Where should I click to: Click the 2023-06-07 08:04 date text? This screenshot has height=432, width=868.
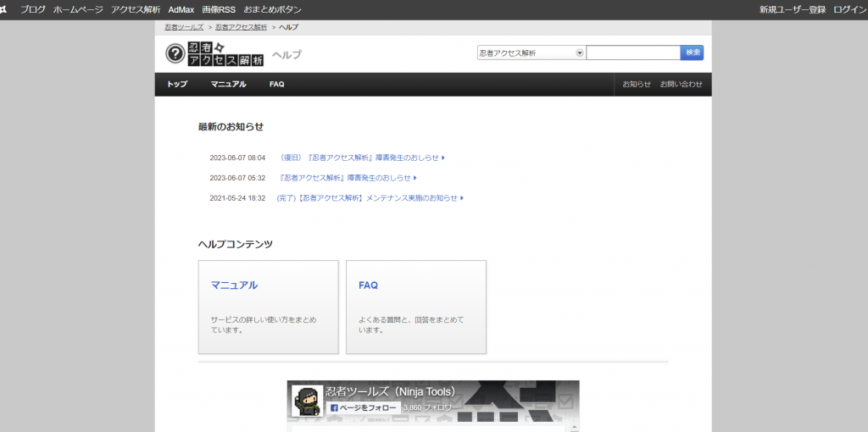point(237,158)
